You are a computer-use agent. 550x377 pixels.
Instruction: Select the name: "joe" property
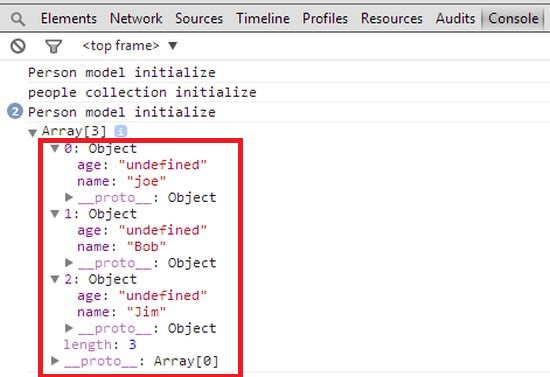pos(122,181)
